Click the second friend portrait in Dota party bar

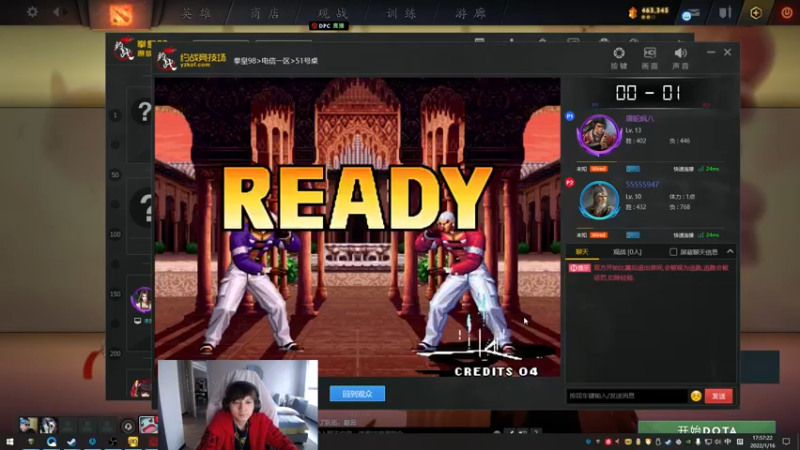pyautogui.click(x=48, y=424)
